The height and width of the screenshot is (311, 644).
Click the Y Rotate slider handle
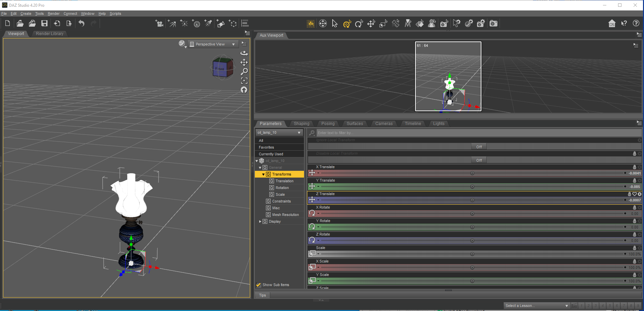(472, 227)
